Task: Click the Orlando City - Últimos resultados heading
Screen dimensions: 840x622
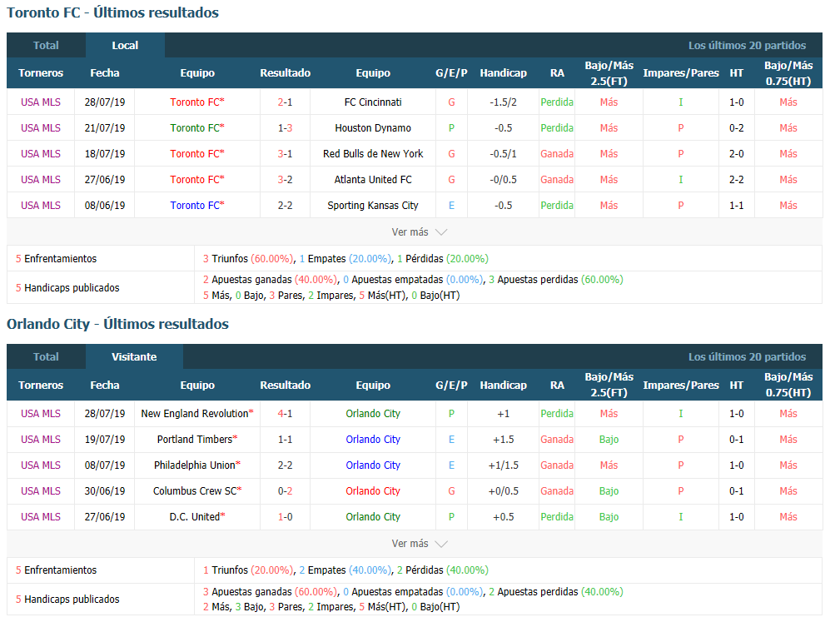Action: tap(118, 324)
